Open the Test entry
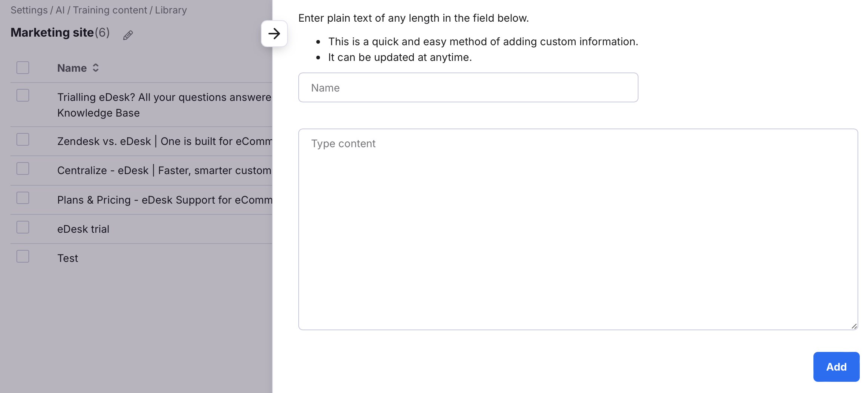This screenshot has width=868, height=393. (x=68, y=258)
